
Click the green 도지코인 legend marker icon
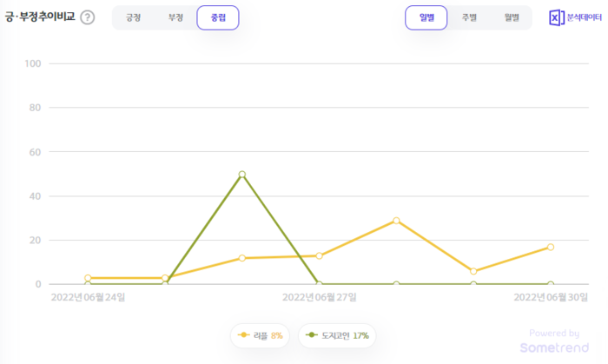(312, 335)
